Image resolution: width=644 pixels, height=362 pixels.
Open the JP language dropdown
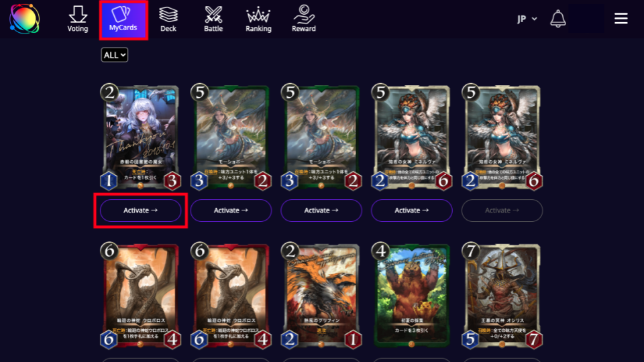coord(527,19)
